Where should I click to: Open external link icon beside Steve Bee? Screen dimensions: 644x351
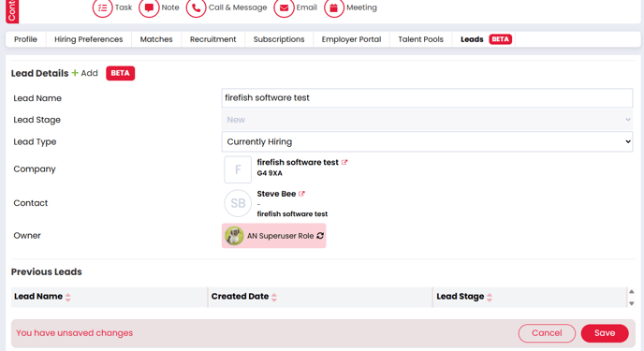point(301,194)
